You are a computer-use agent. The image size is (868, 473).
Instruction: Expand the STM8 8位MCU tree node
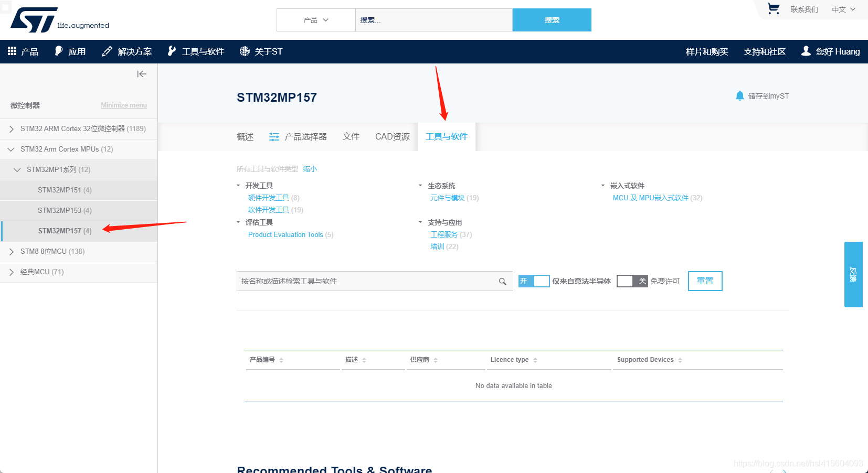point(11,252)
